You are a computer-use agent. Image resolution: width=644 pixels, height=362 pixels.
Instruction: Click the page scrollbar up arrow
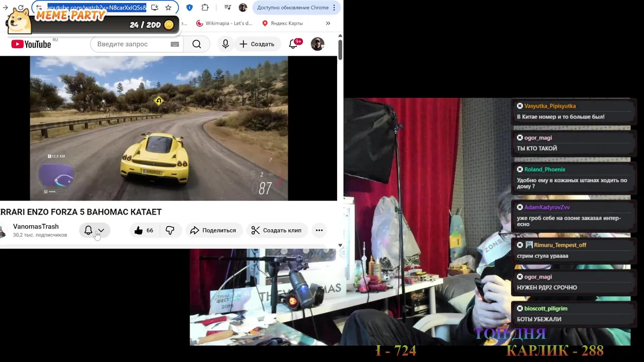point(340,36)
